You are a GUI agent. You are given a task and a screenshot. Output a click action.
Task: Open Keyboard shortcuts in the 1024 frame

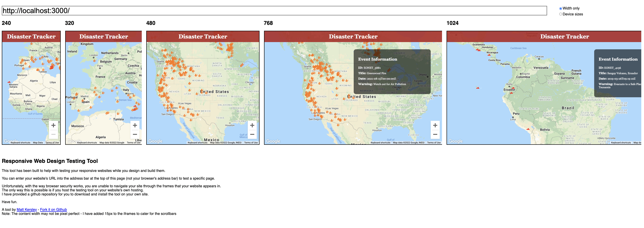click(621, 143)
